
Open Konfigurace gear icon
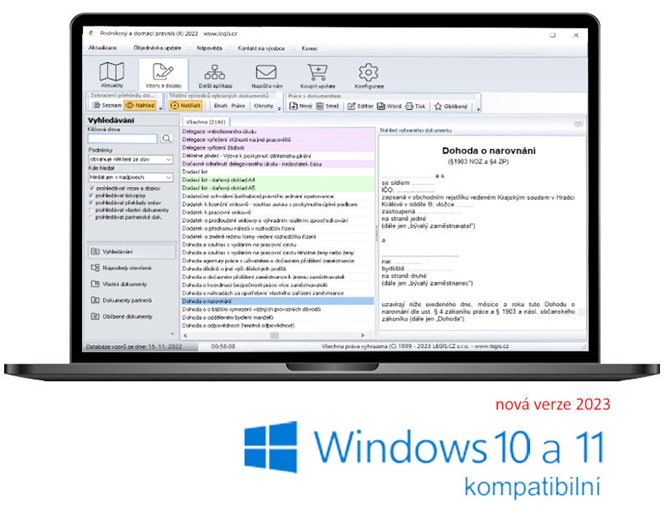click(368, 75)
